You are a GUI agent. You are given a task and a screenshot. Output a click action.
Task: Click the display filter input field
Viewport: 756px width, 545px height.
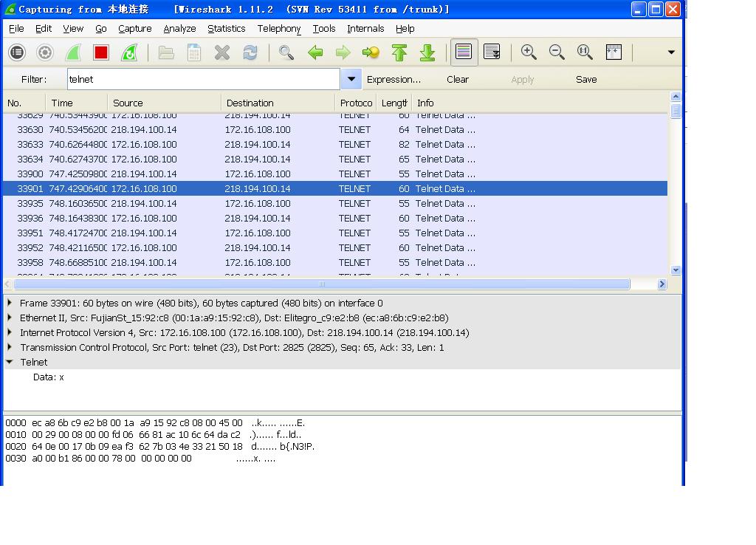click(204, 79)
